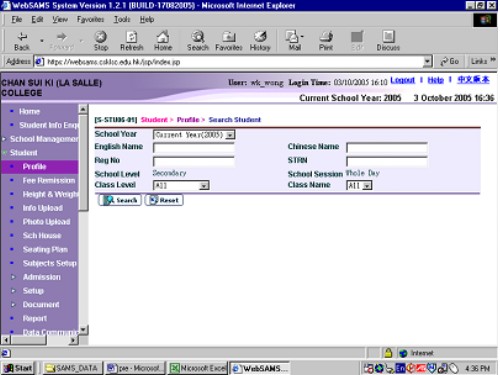This screenshot has height=375, width=500.
Task: Open the Favorites menu
Action: click(90, 19)
